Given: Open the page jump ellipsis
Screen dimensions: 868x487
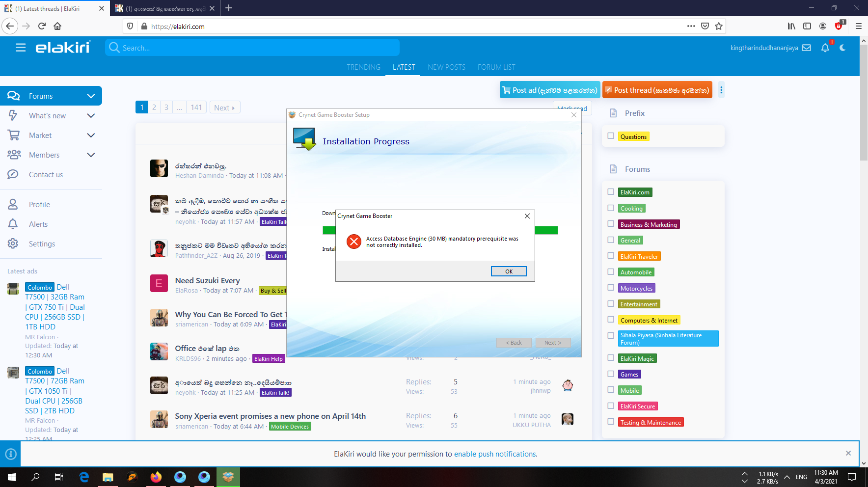Looking at the screenshot, I should [x=179, y=108].
